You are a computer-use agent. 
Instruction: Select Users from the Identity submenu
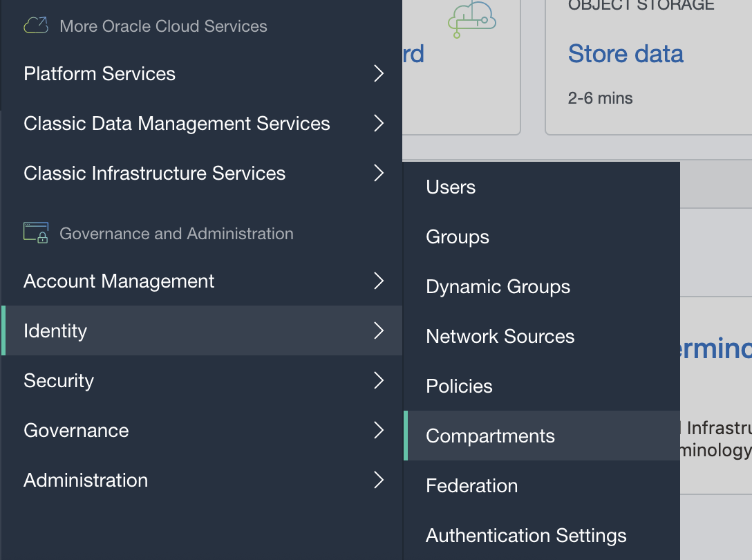coord(451,187)
